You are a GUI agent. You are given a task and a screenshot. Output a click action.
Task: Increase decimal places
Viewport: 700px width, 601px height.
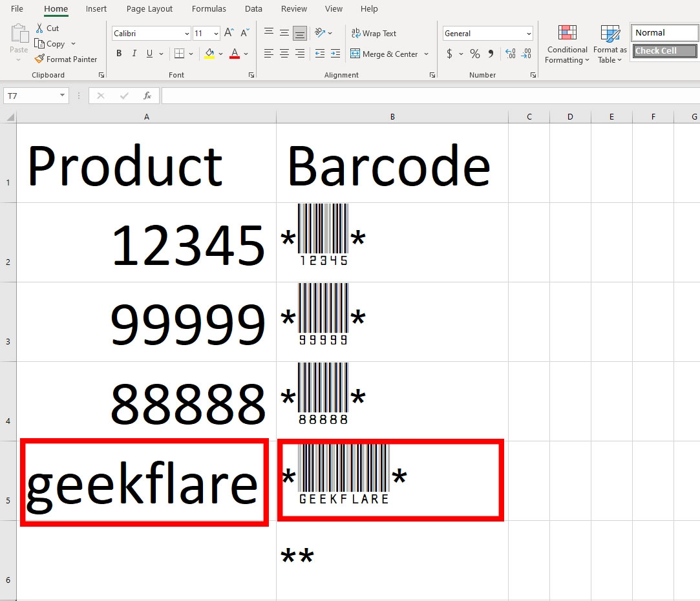[x=510, y=54]
